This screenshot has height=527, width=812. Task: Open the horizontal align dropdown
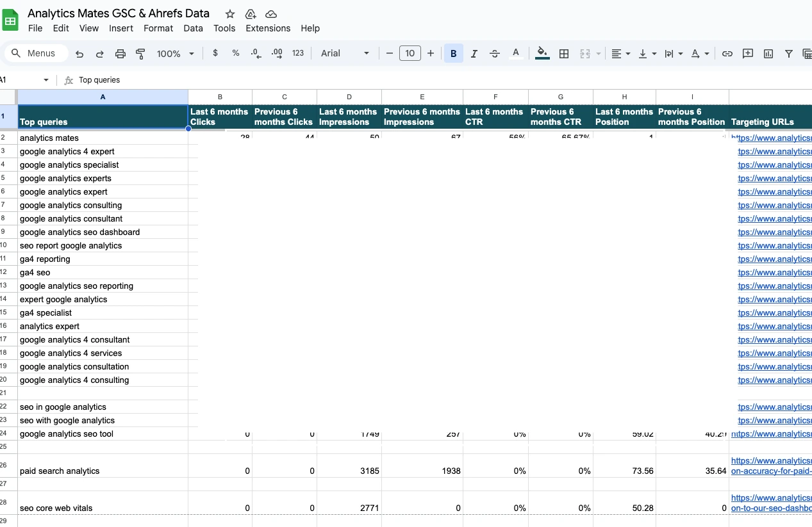point(620,54)
